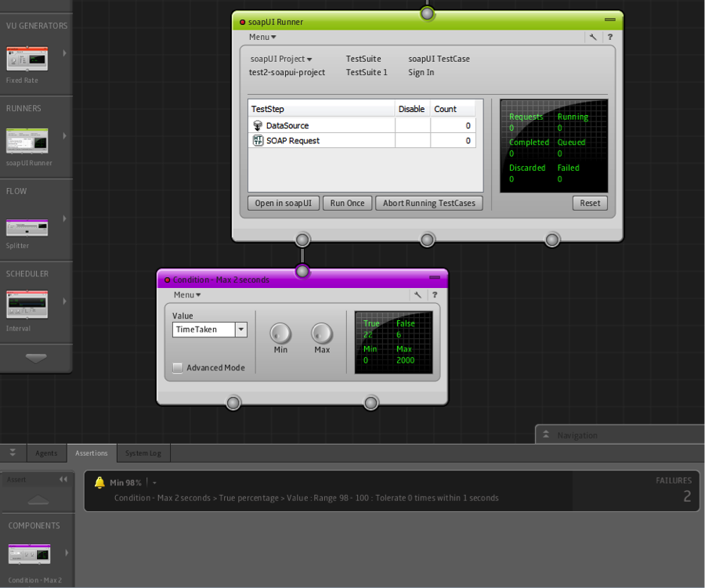This screenshot has width=705, height=588.
Task: Toggle Disable cell for SOAP Request
Action: tap(413, 141)
